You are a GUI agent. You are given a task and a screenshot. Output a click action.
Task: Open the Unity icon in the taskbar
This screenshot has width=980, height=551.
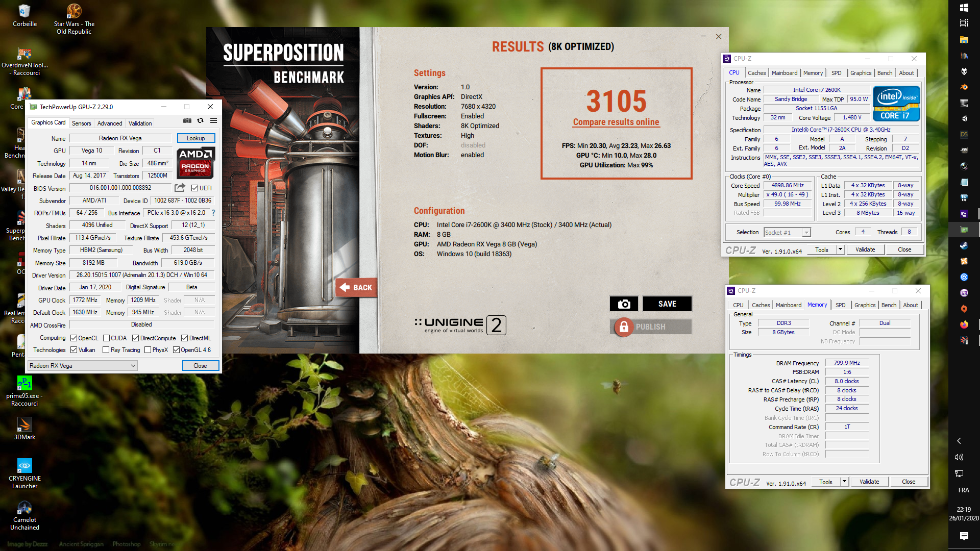point(964,118)
